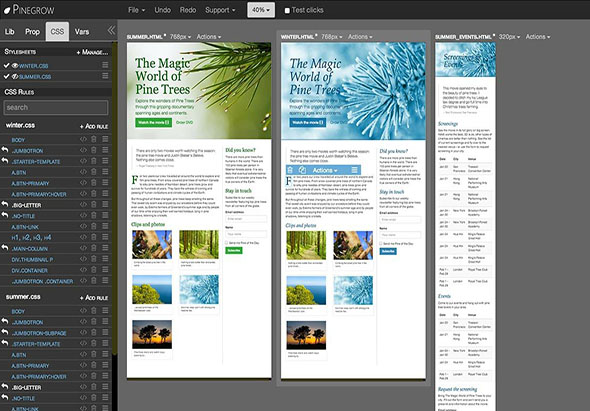Revert winter.css .STARTER-TEMPLATE rule with arrow icon

point(5,161)
